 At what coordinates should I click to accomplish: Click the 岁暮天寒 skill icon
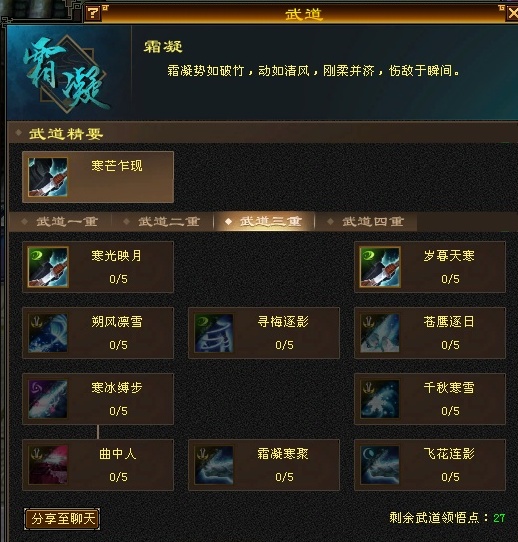coord(380,267)
